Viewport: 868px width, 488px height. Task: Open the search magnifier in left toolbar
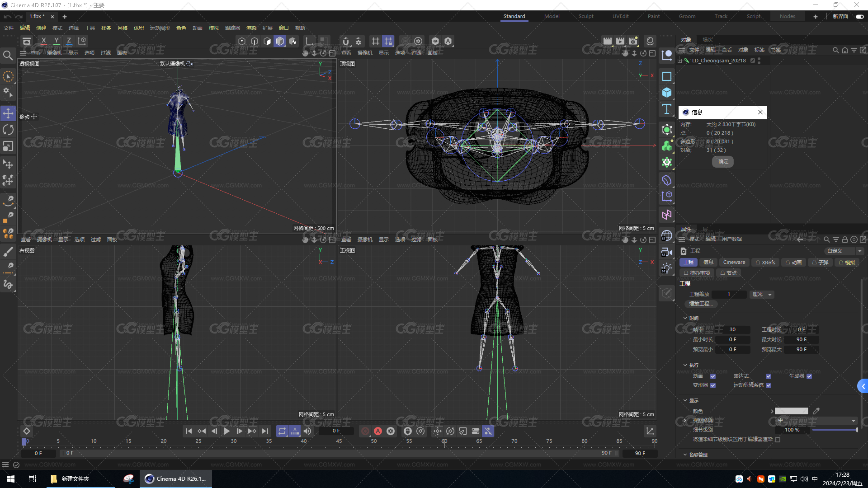click(x=8, y=56)
